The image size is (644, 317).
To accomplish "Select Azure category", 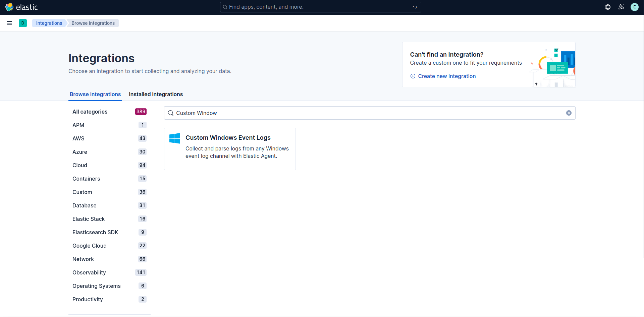I will 109,152.
